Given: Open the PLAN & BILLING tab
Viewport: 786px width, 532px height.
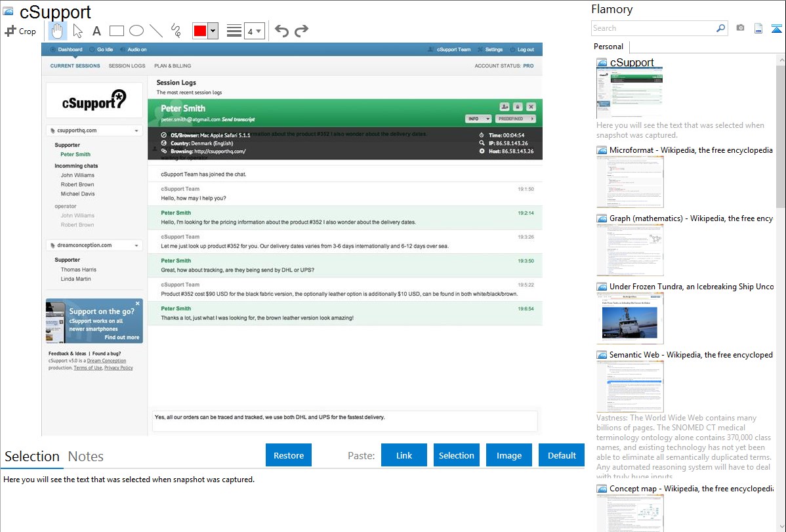Looking at the screenshot, I should (173, 66).
